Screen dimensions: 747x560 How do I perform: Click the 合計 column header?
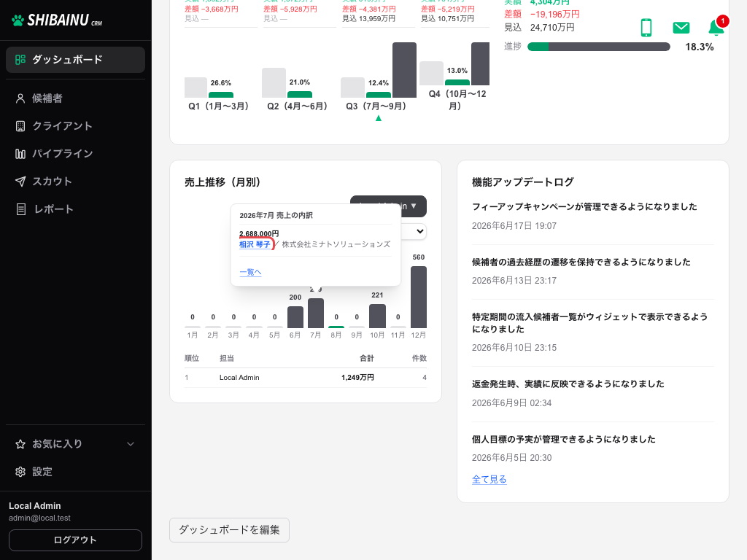[x=367, y=358]
